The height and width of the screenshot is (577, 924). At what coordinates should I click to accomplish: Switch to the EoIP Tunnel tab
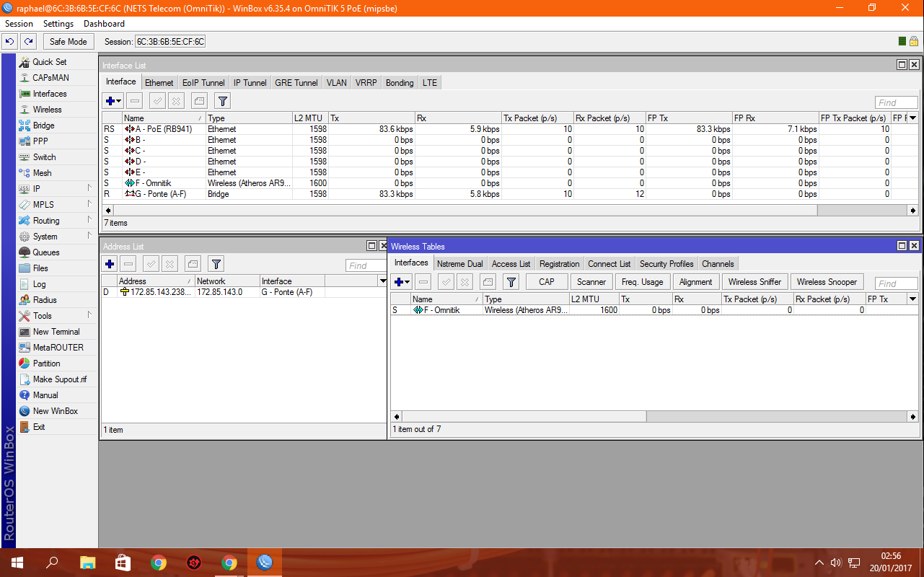(203, 82)
